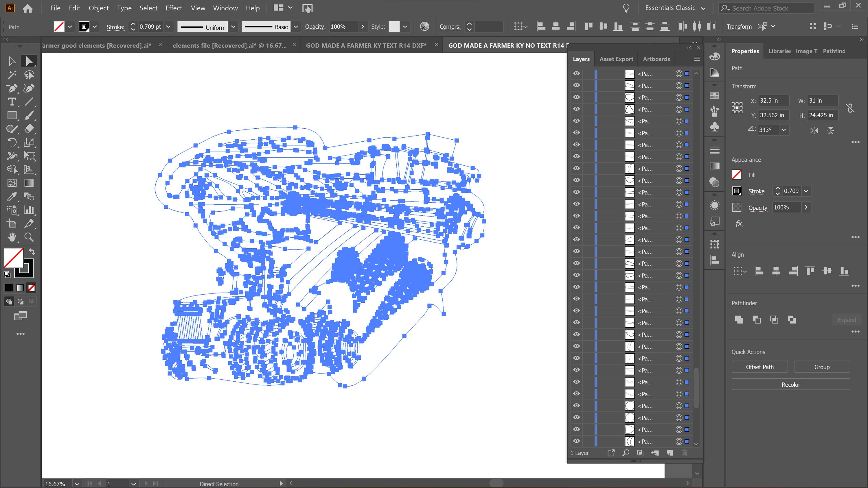Select the Type tool
The width and height of the screenshot is (868, 488).
(x=12, y=102)
